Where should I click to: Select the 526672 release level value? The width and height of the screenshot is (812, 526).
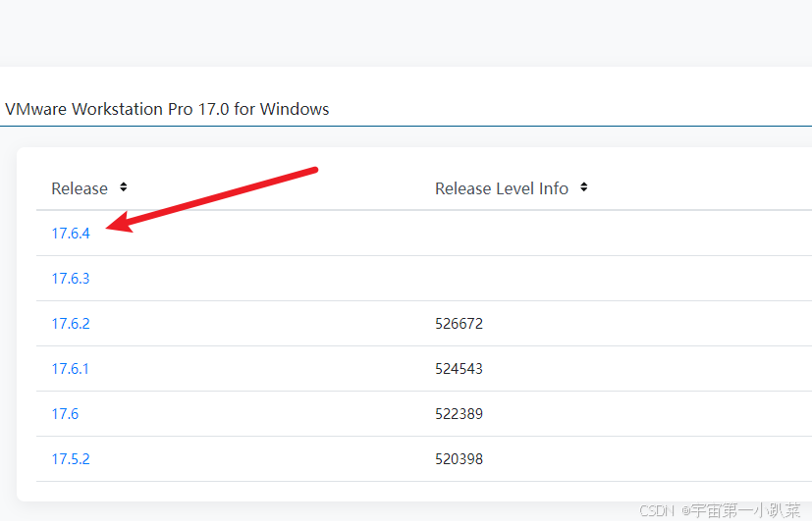tap(459, 324)
